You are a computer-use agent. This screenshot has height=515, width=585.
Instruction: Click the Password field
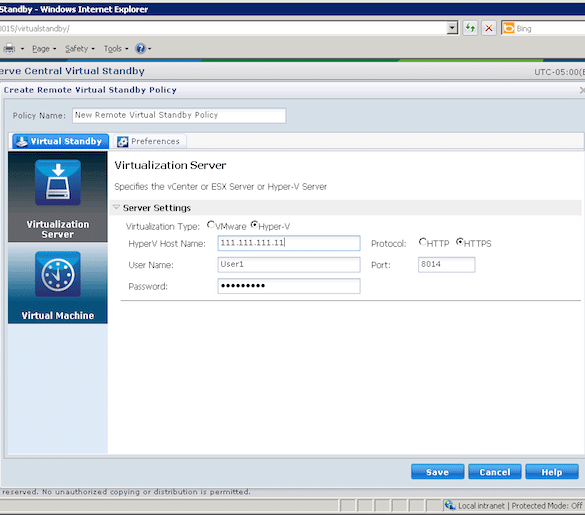point(289,286)
